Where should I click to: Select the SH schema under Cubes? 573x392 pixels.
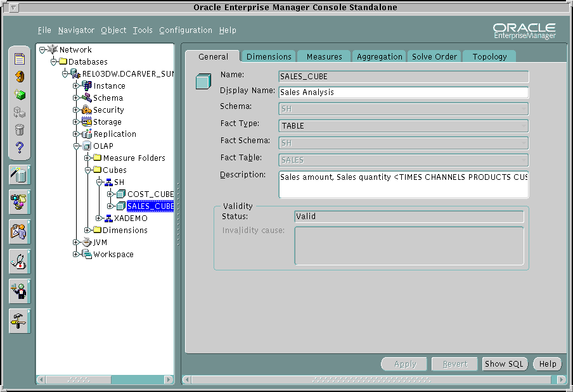click(x=119, y=182)
